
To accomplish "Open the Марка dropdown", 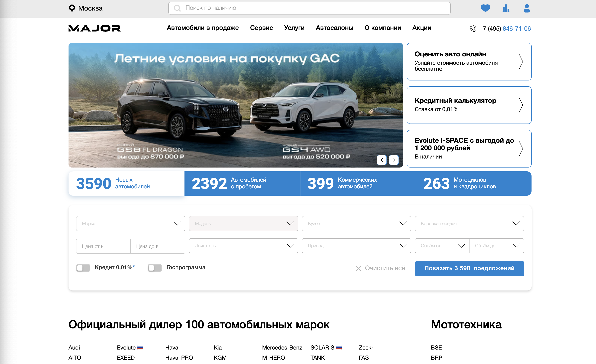I will (130, 223).
